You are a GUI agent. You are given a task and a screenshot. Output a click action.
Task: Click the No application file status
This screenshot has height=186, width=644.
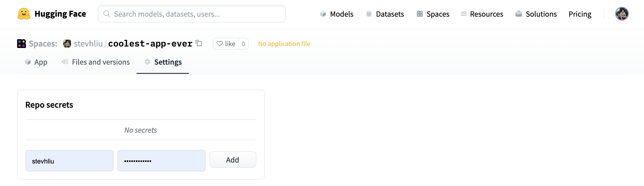(284, 44)
